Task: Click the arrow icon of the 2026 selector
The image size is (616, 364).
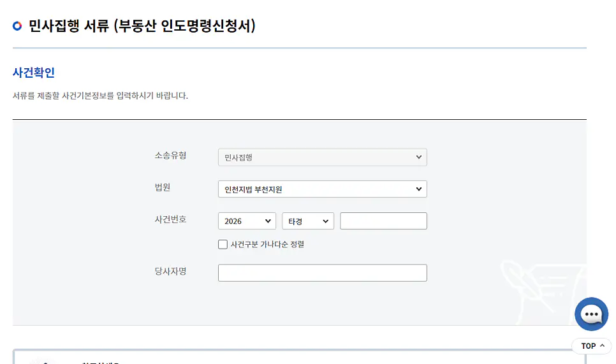Action: [268, 221]
